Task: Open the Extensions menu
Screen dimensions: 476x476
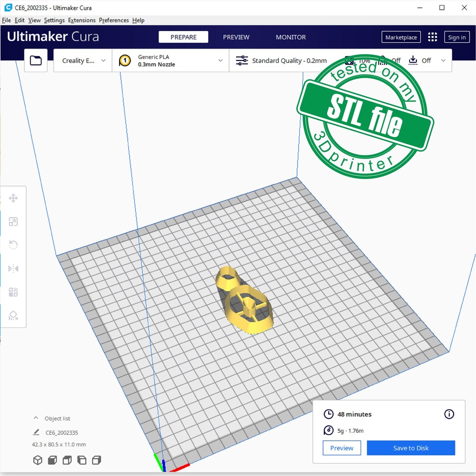Action: pos(82,20)
